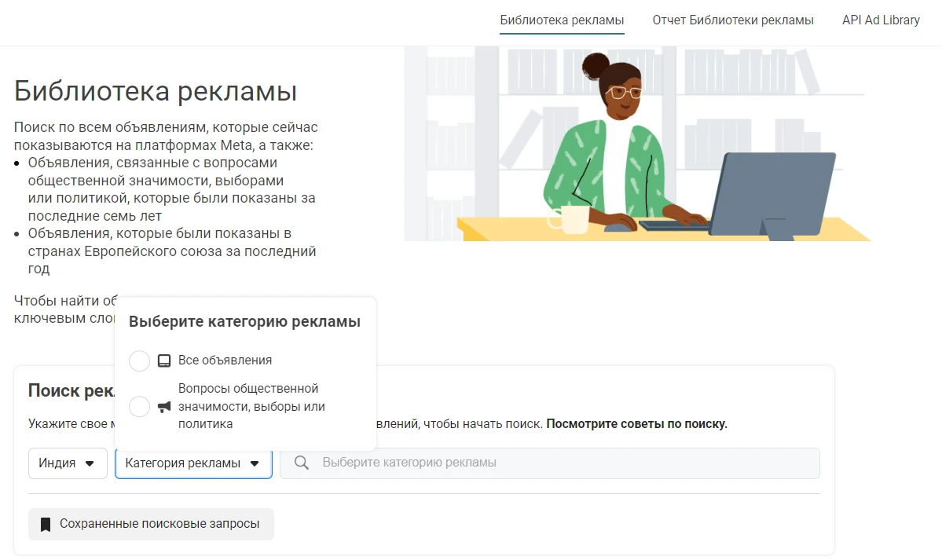This screenshot has height=560, width=942.
Task: Click the search magnifier icon
Action: [x=302, y=463]
